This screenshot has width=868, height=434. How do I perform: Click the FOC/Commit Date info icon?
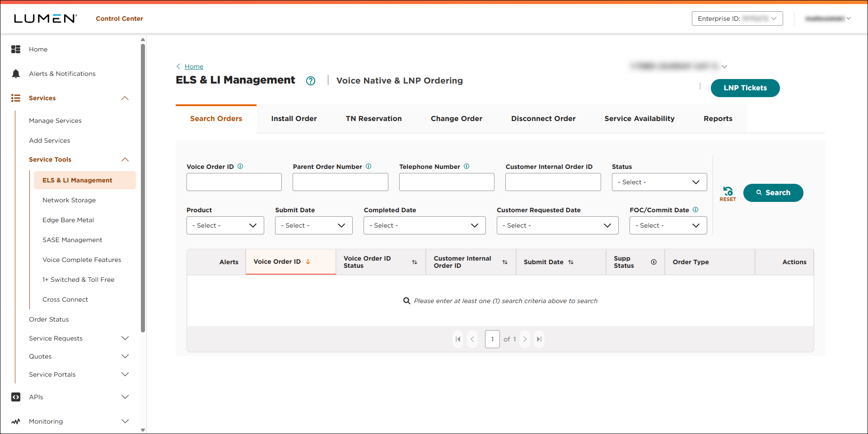(x=695, y=210)
